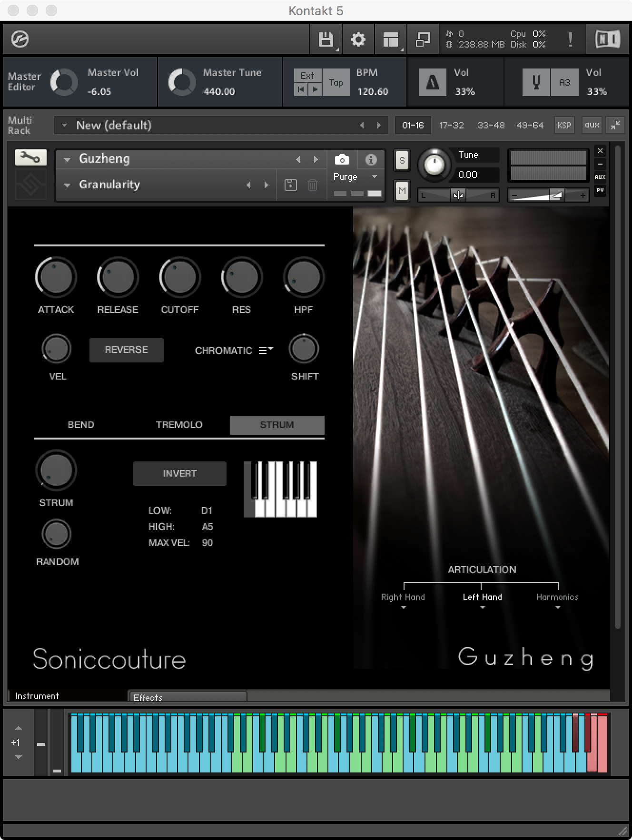
Task: Toggle the minimized view icon
Action: (x=423, y=39)
